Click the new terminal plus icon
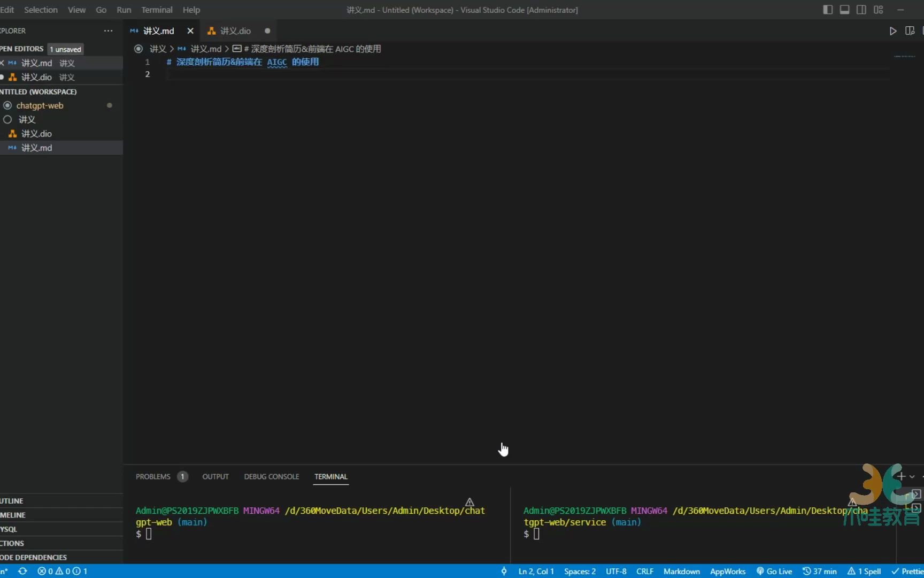This screenshot has height=578, width=924. tap(902, 476)
